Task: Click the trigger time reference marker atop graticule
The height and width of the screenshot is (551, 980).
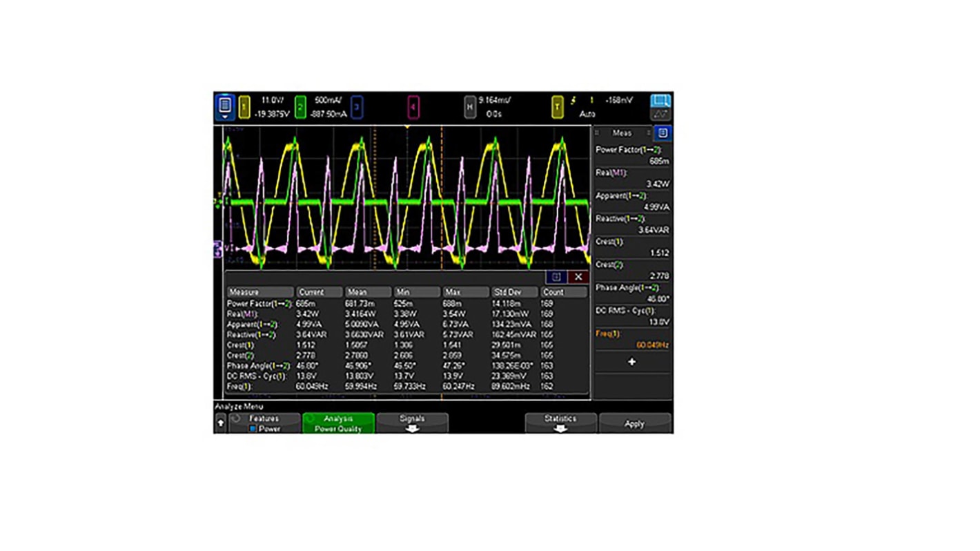Action: pyautogui.click(x=407, y=128)
